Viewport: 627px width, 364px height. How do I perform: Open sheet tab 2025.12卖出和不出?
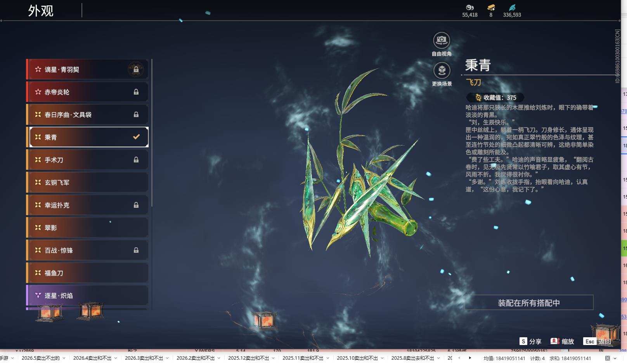coord(248,358)
